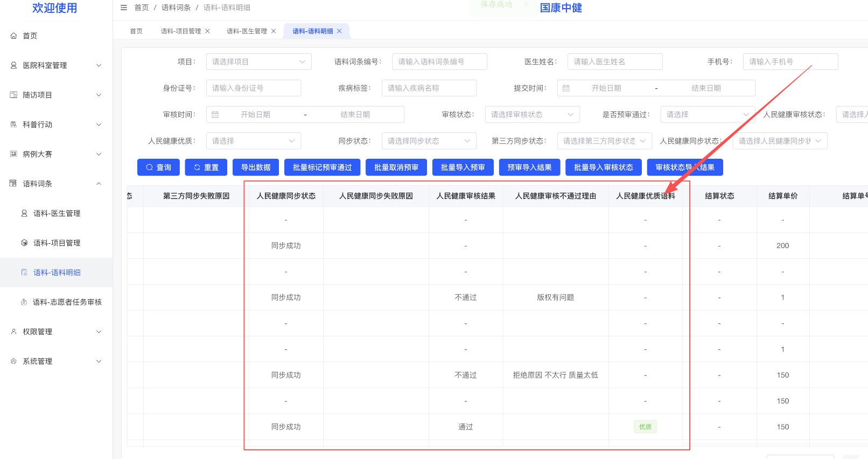Open 语料-志愿者任务审核 in the sidebar
Image resolution: width=868 pixels, height=459 pixels.
(57, 302)
